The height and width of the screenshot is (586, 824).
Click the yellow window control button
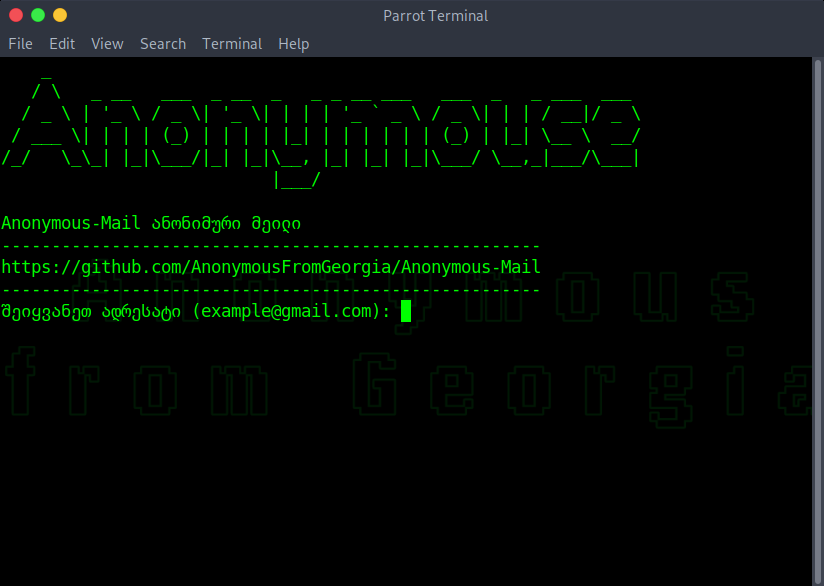(x=60, y=15)
